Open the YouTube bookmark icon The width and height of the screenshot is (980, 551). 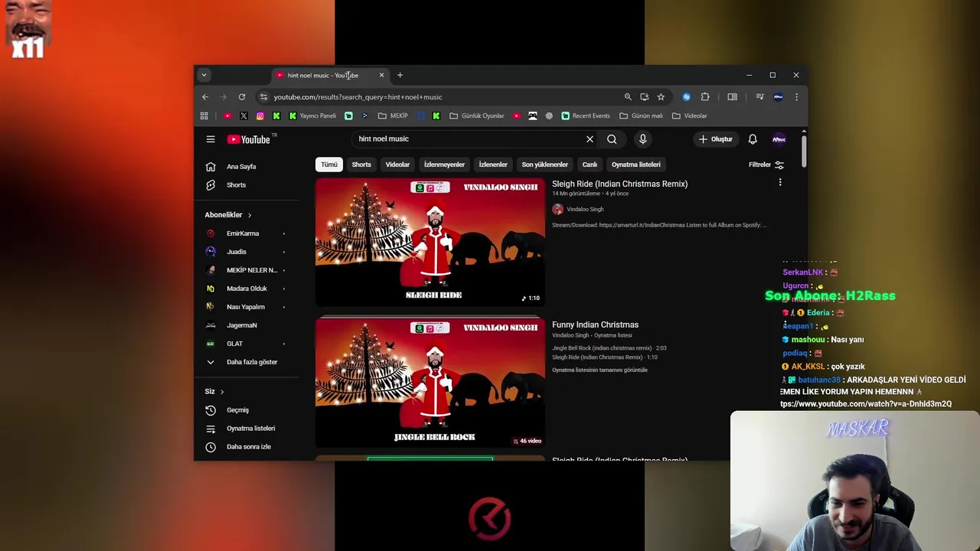point(227,116)
